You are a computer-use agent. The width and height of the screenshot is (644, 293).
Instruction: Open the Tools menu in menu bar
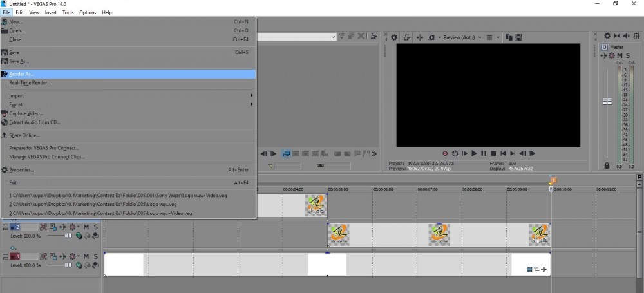click(x=68, y=12)
